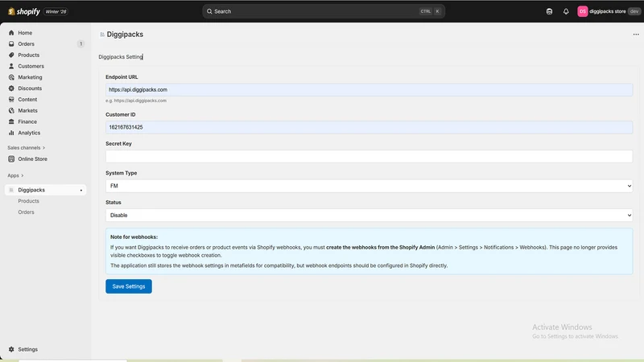The height and width of the screenshot is (362, 644).
Task: Click the Home icon in sidebar
Action: 11,33
